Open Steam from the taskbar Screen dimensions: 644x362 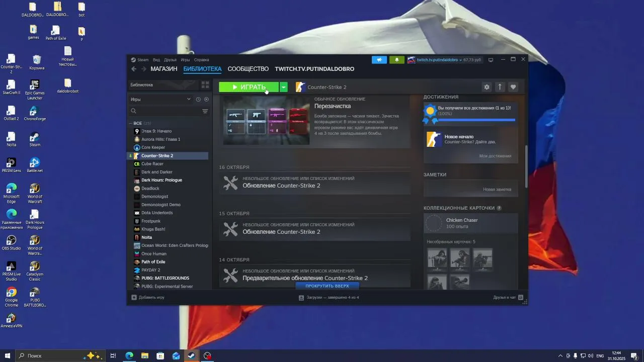191,355
